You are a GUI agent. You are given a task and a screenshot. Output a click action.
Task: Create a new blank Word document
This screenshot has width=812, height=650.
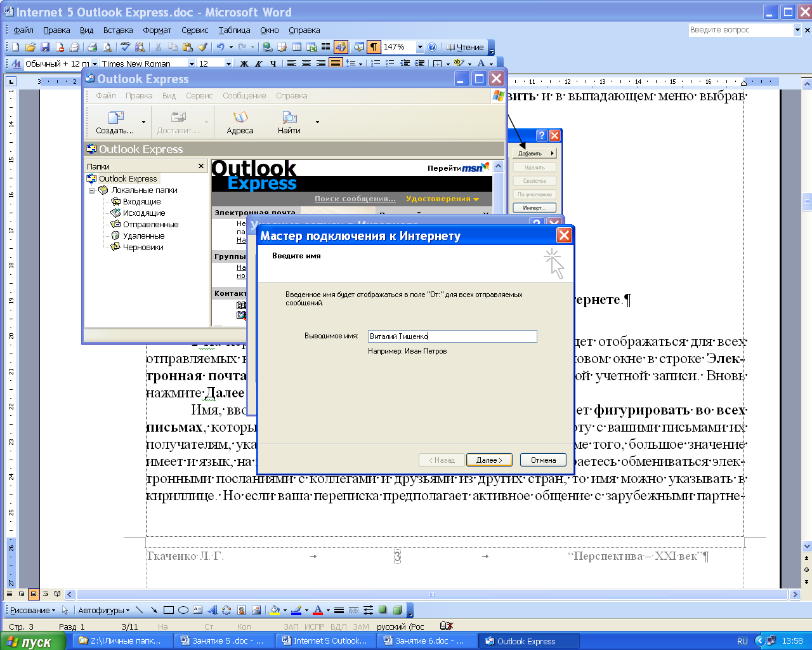tap(16, 47)
